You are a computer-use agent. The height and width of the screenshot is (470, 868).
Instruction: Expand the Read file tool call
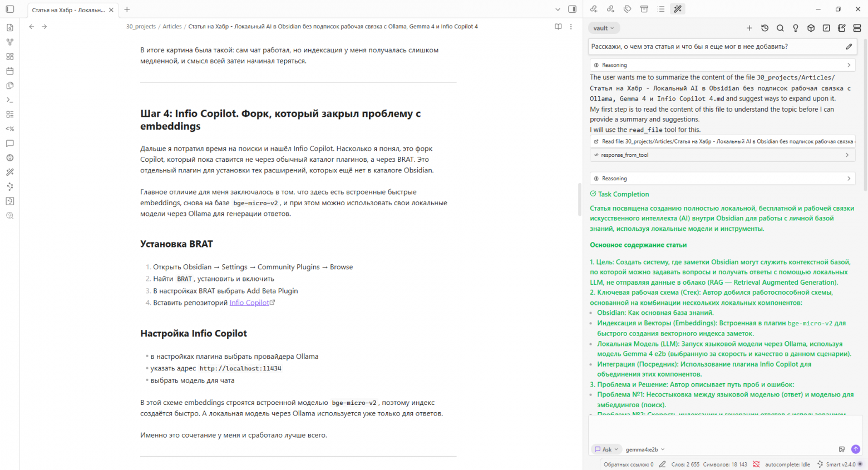pyautogui.click(x=722, y=141)
